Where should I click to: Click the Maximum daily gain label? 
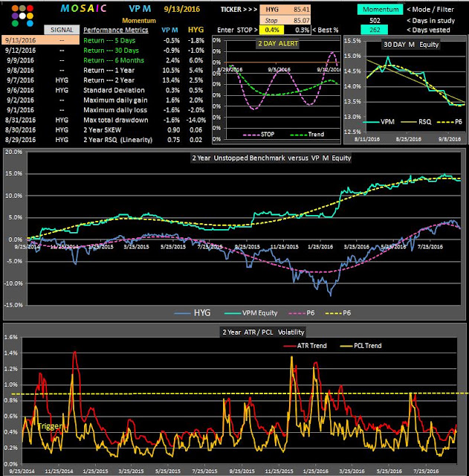click(115, 100)
